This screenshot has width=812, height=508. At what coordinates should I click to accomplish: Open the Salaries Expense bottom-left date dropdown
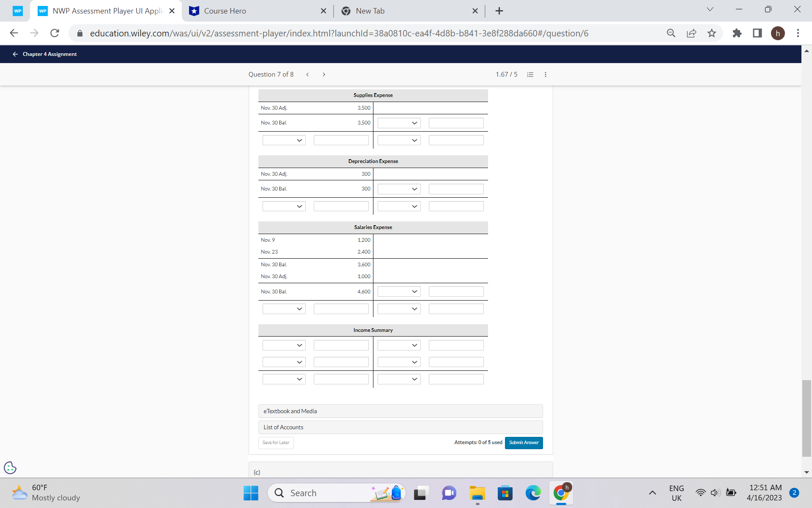point(284,309)
